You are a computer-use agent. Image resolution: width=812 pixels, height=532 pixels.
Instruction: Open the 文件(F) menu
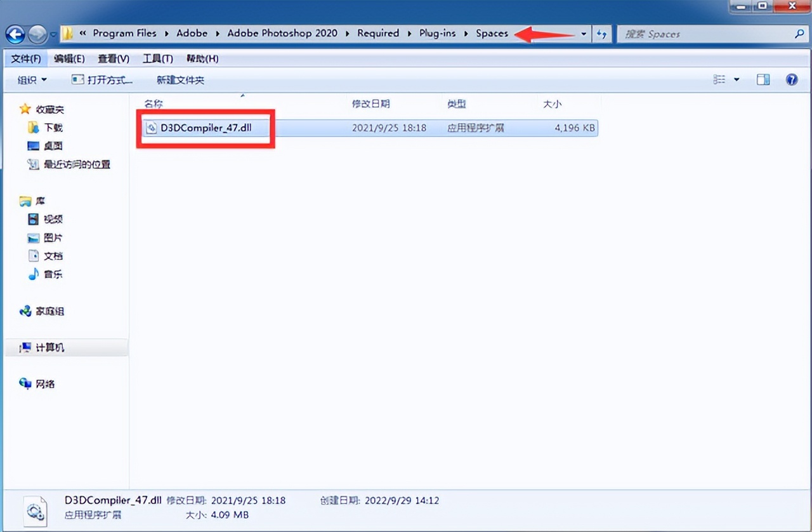[25, 58]
